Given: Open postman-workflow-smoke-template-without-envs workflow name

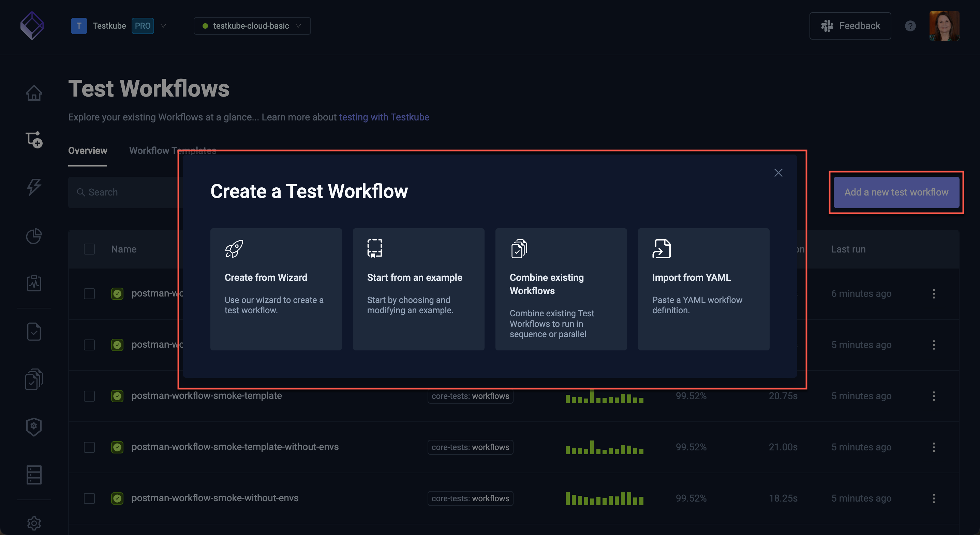Looking at the screenshot, I should pos(235,447).
